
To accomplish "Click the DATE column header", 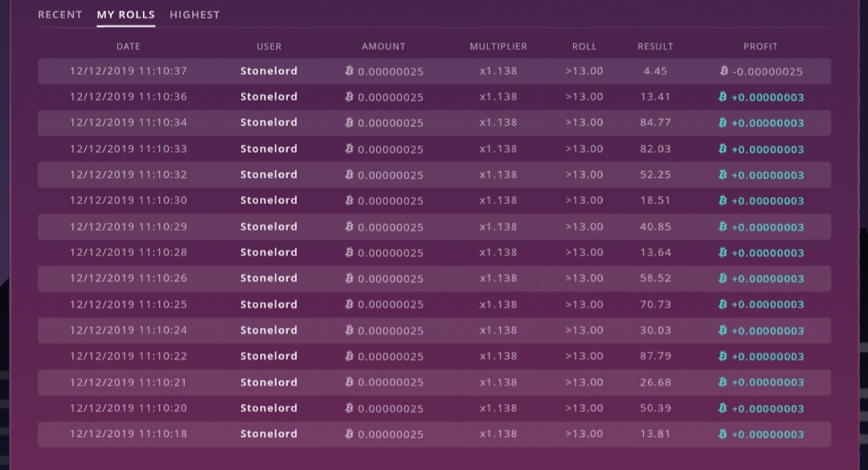I will (129, 47).
